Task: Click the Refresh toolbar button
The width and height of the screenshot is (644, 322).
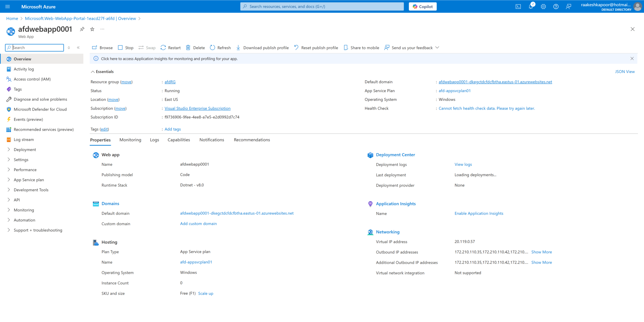Action: tap(220, 48)
